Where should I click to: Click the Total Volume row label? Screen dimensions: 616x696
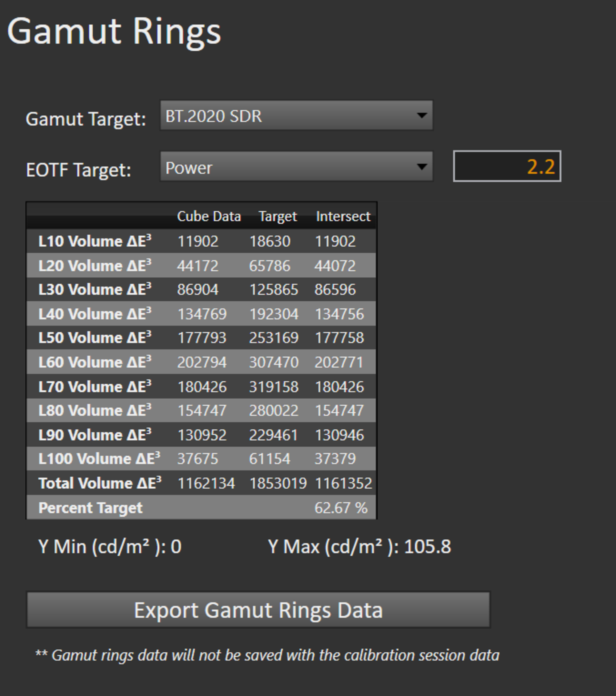coord(99,483)
